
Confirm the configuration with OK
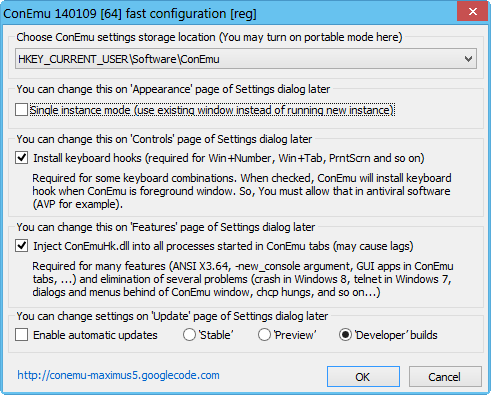click(x=363, y=377)
